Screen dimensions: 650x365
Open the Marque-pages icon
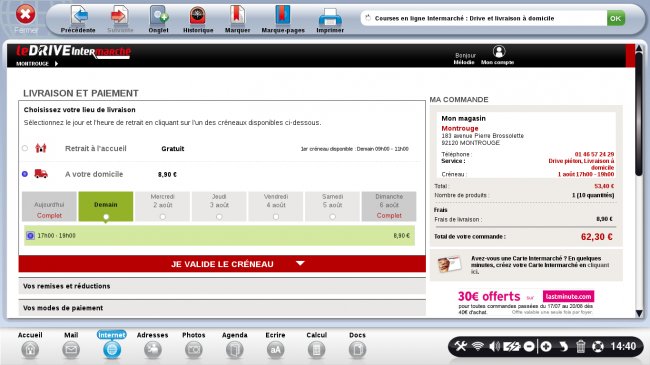pos(282,15)
